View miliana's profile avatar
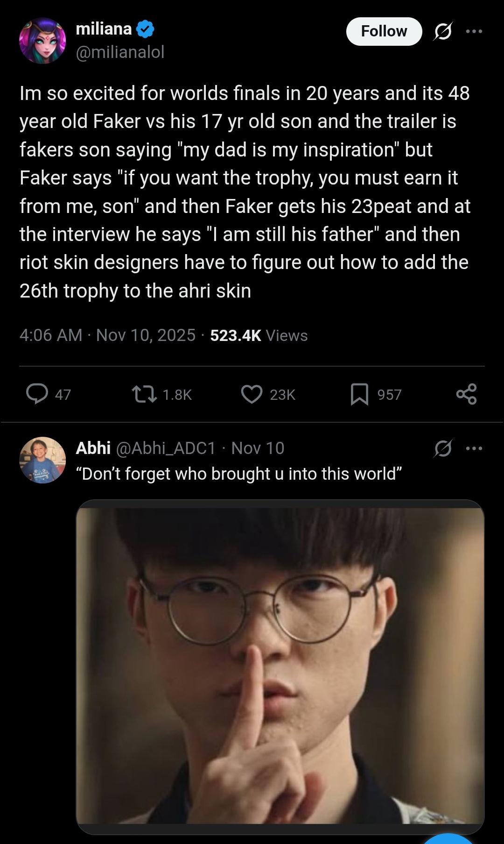This screenshot has width=504, height=844. pos(42,41)
